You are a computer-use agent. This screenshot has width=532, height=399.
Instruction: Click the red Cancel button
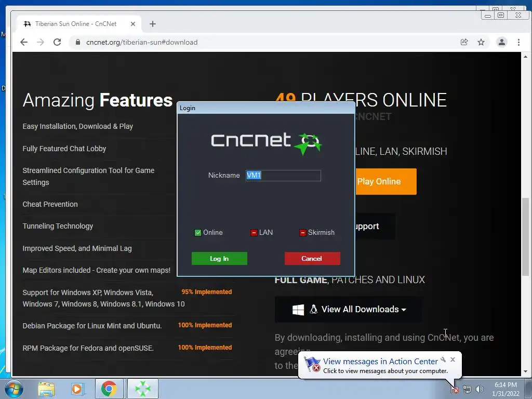click(x=312, y=259)
